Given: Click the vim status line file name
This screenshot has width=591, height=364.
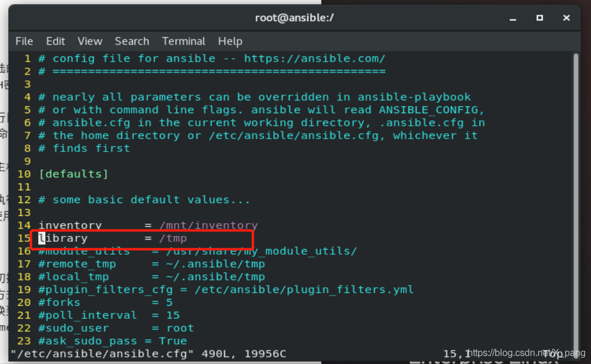Looking at the screenshot, I should point(102,354).
